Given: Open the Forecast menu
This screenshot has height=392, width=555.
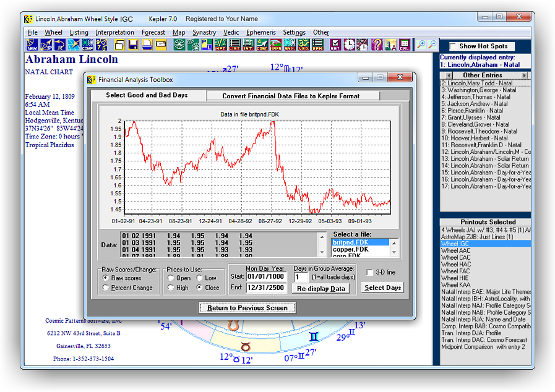Looking at the screenshot, I should [153, 32].
